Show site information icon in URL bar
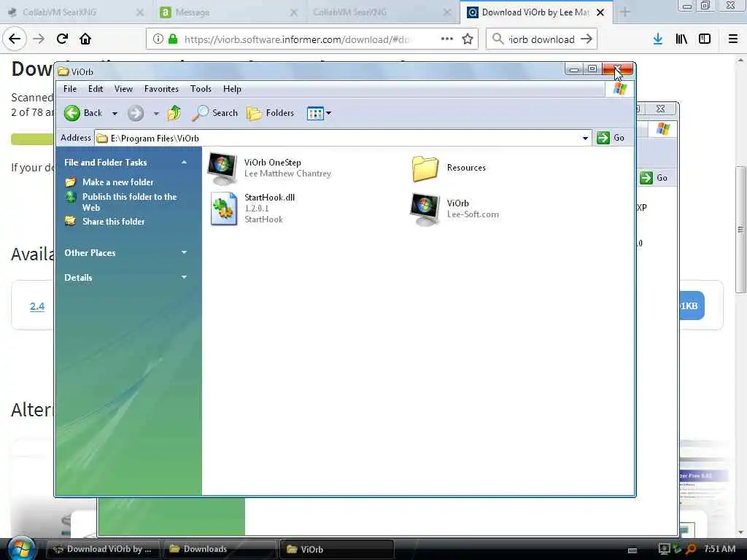The image size is (747, 560). (x=158, y=39)
